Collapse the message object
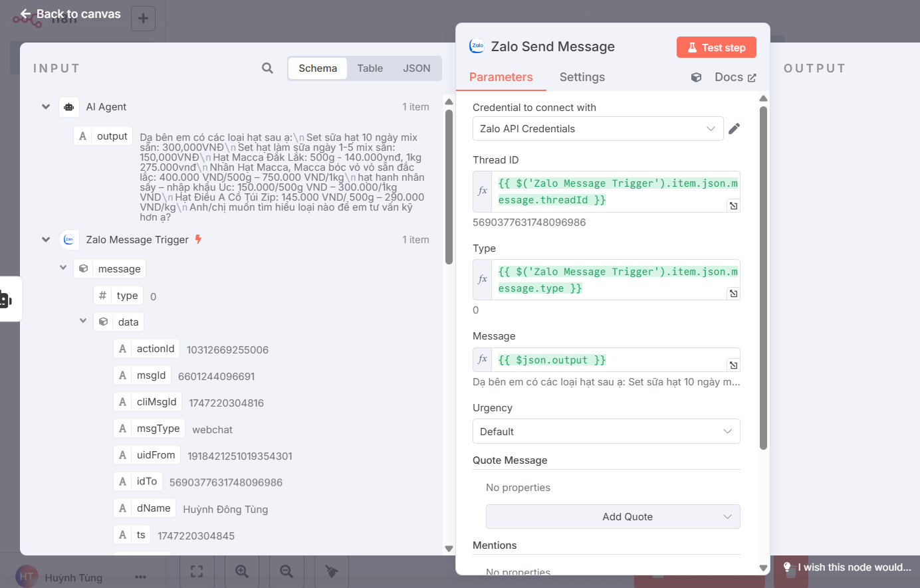This screenshot has width=920, height=588. tap(63, 268)
